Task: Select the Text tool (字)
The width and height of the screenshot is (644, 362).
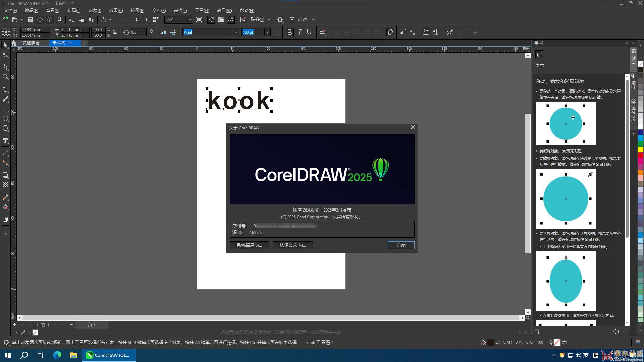Action: (x=5, y=140)
